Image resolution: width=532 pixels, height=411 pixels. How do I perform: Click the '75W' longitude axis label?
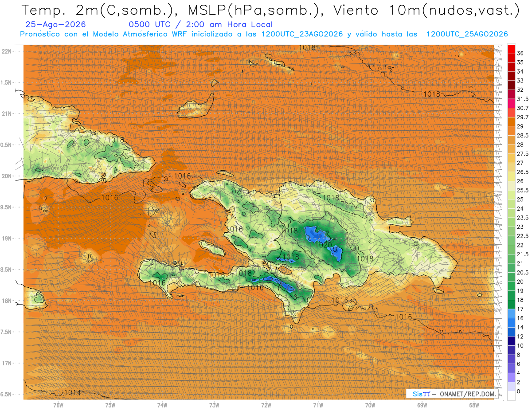[x=110, y=405]
